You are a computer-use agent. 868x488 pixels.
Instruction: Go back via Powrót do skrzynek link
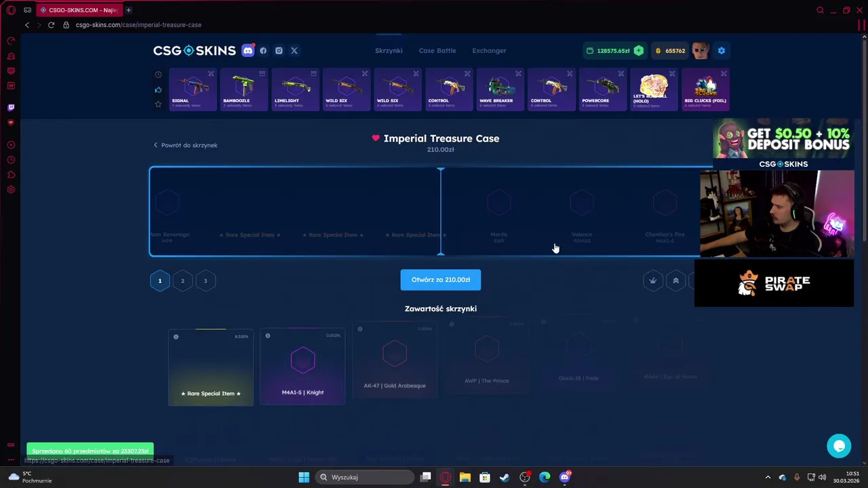pyautogui.click(x=185, y=145)
